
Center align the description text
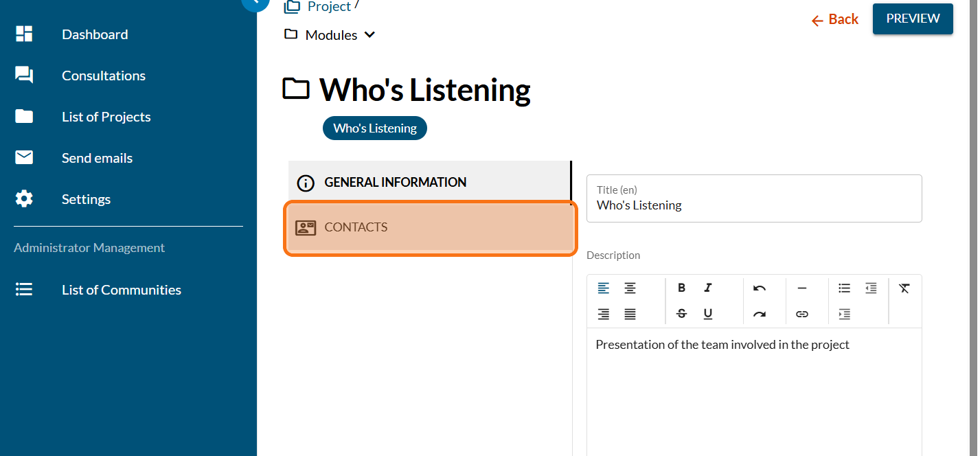point(630,288)
